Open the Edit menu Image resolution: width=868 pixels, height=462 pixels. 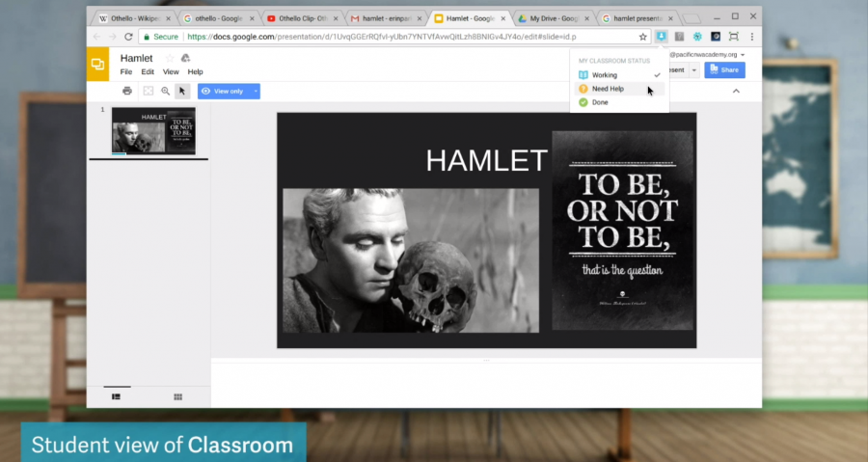[x=148, y=72]
